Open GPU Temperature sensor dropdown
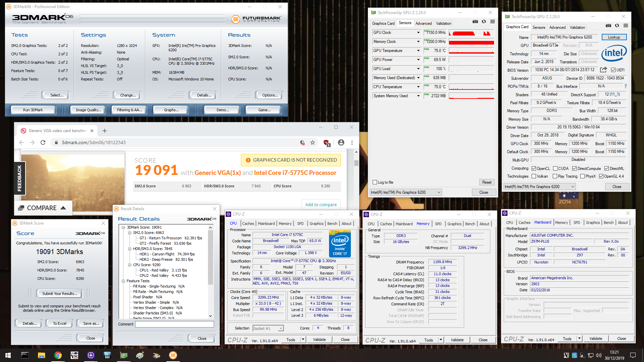644x362 pixels. [x=418, y=51]
